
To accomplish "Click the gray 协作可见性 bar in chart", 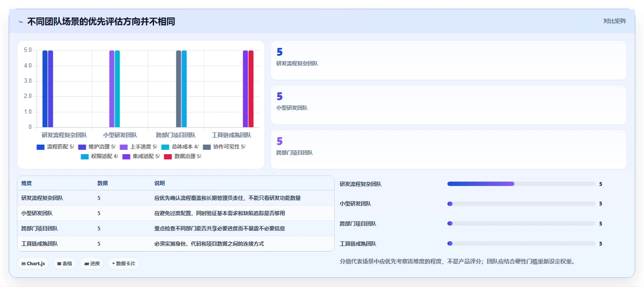I will click(x=178, y=89).
